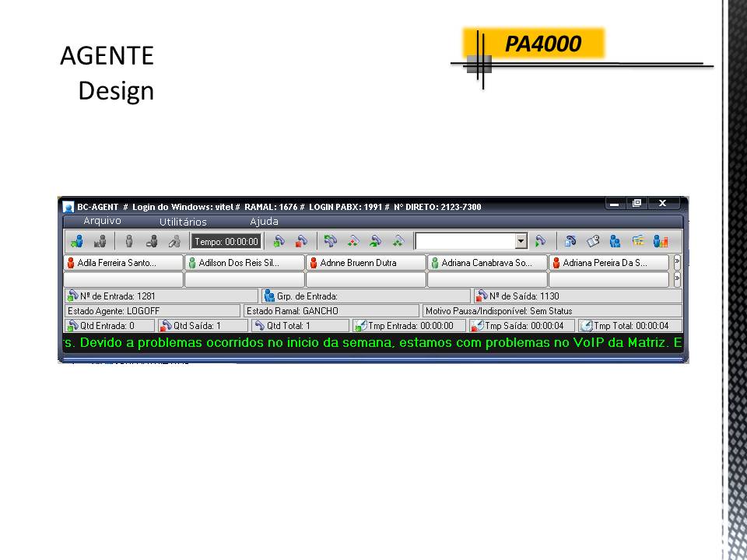
Task: Select the agent login icon on the toolbar
Action: click(76, 241)
